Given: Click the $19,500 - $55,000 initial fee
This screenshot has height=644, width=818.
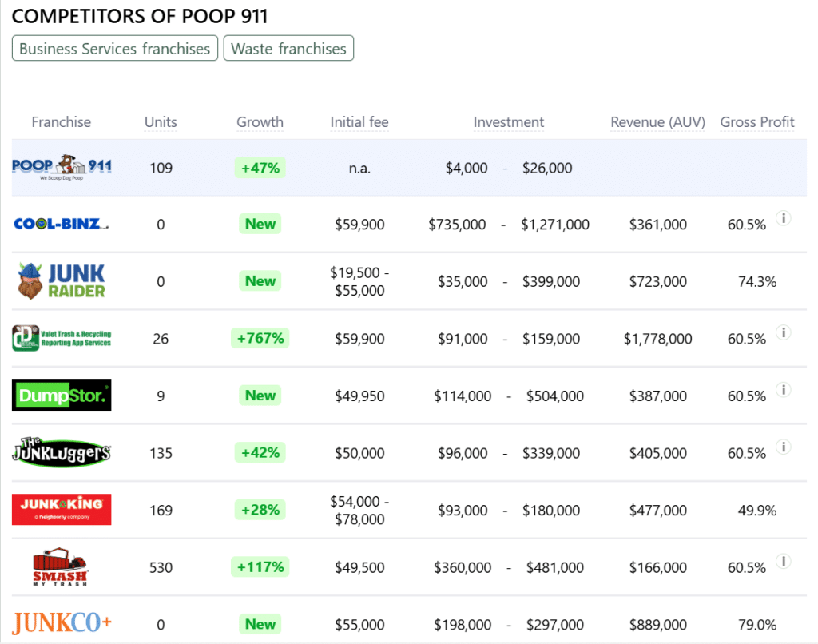Looking at the screenshot, I should click(x=359, y=281).
